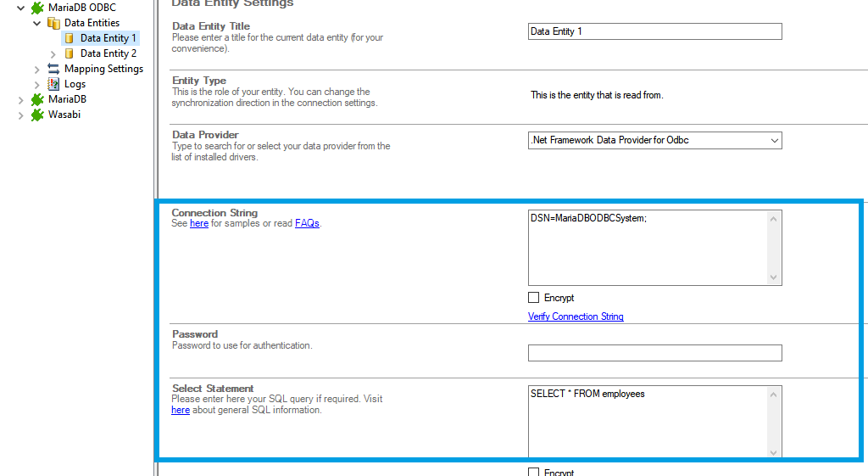The height and width of the screenshot is (476, 868).
Task: Click the Data Entity 1 cylinder icon
Action: click(x=70, y=38)
